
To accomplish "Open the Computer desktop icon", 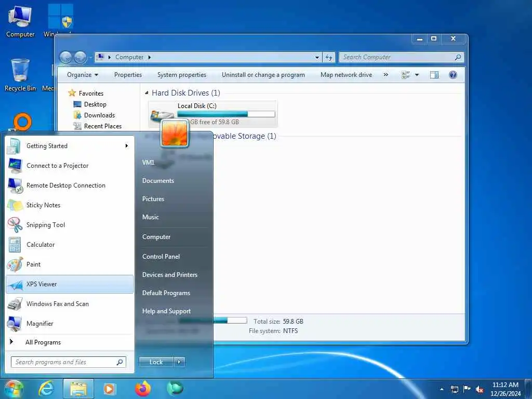I will point(20,21).
